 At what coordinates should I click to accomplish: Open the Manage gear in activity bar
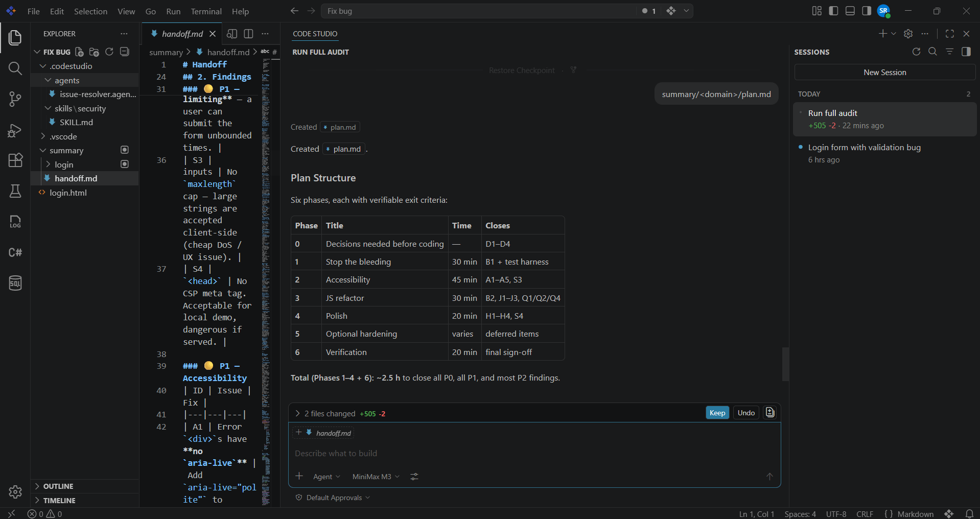(x=15, y=492)
